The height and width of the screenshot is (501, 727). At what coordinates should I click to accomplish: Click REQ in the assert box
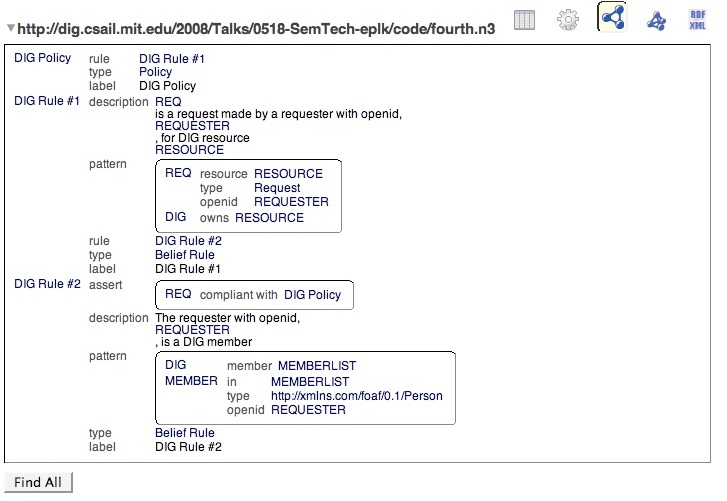pos(178,294)
